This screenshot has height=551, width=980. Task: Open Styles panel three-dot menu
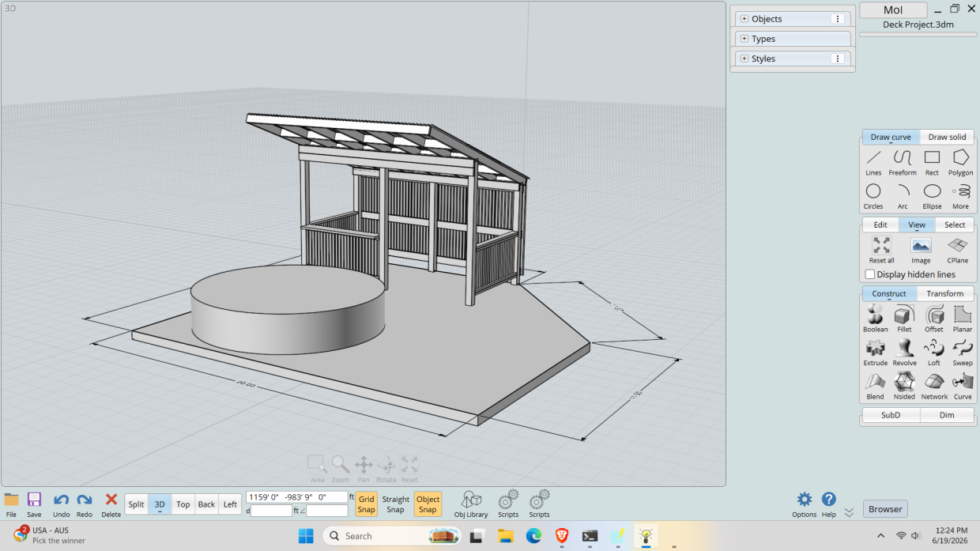pos(838,58)
